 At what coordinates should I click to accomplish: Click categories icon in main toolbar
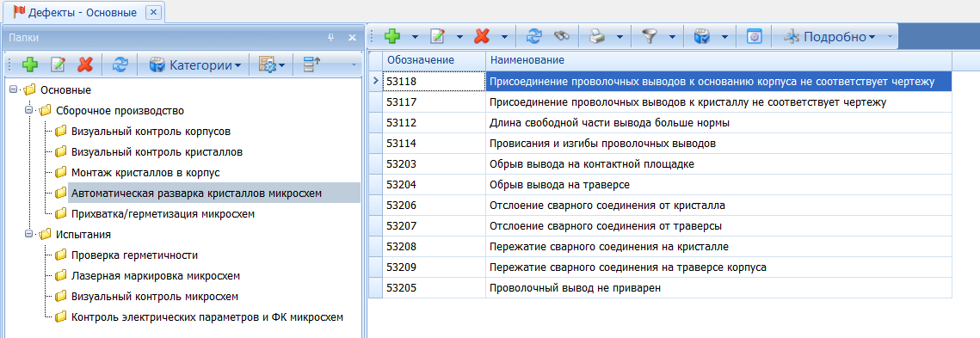click(x=702, y=37)
